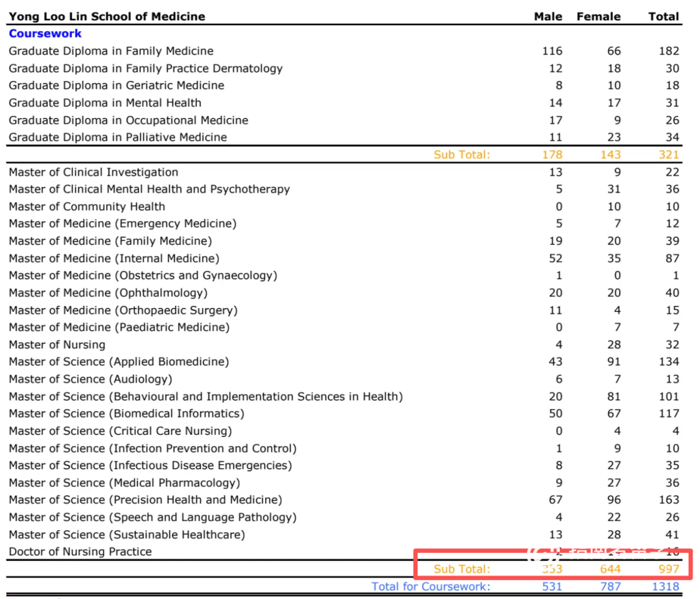Select the Master of Nursing row

point(57,345)
